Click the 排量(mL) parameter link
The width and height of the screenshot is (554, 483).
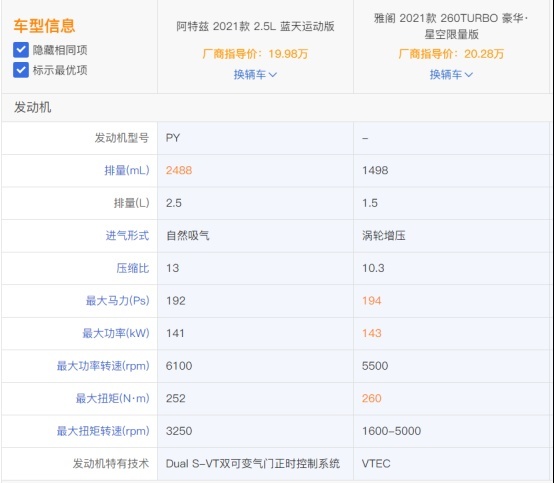pos(127,170)
